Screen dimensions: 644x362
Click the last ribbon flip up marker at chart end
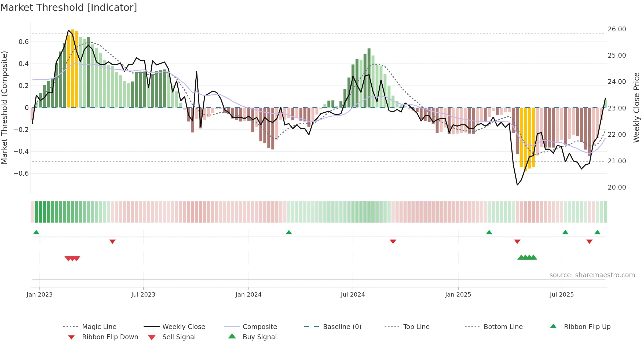597,232
